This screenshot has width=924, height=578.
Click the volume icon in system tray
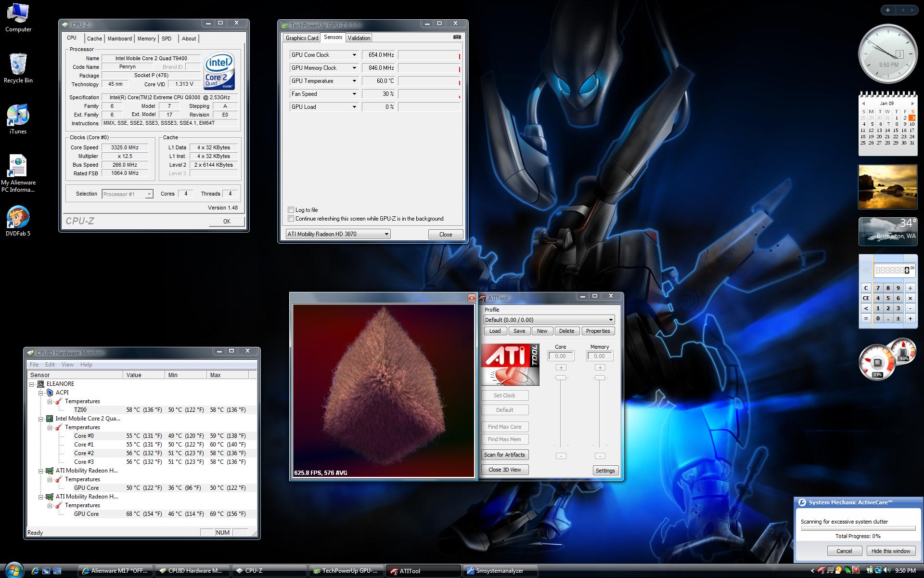[886, 570]
